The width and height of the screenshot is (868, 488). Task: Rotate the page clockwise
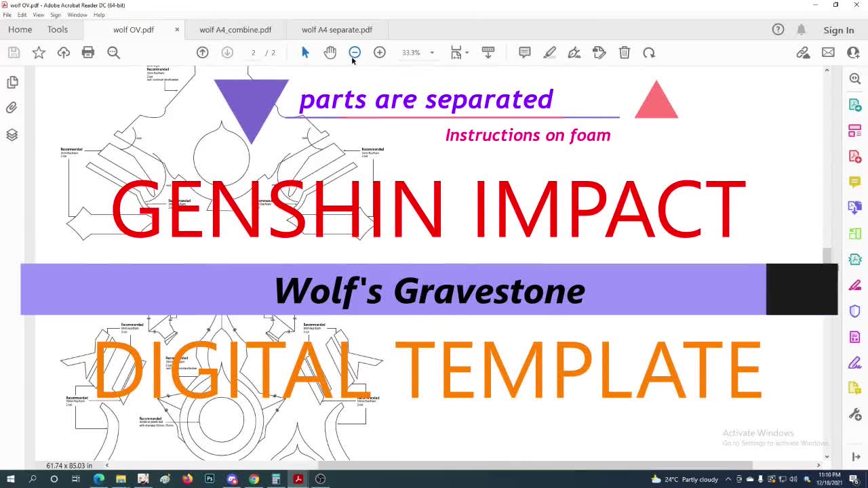tap(649, 52)
